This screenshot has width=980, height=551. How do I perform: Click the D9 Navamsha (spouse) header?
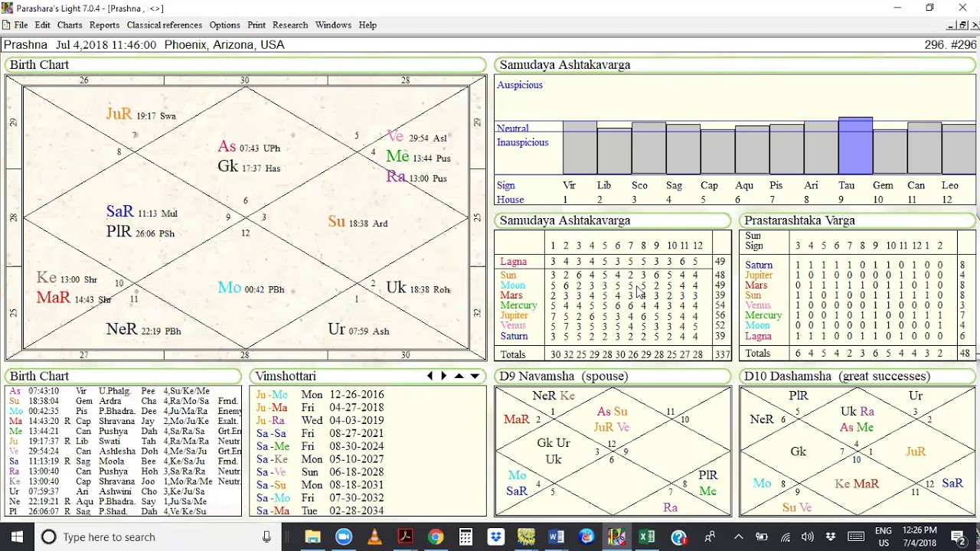[x=612, y=376]
